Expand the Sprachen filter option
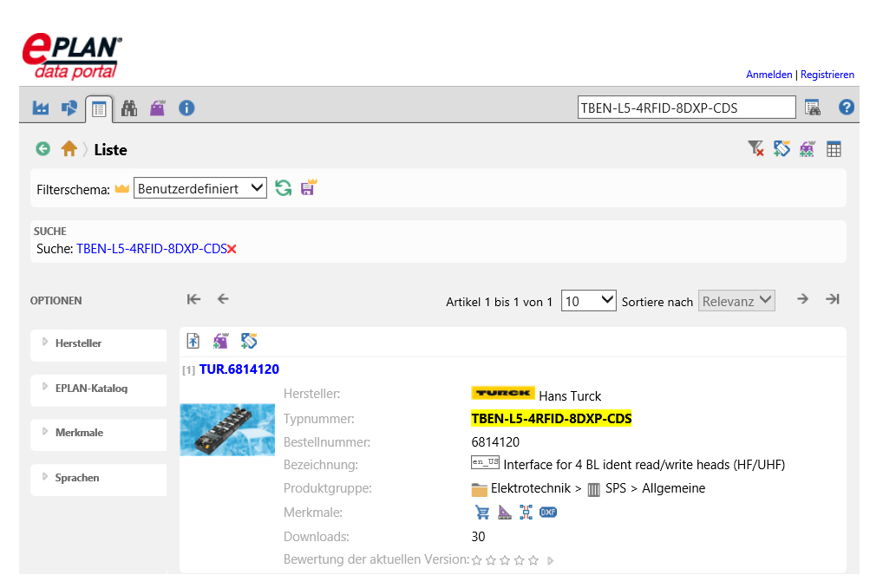Screen dimensions: 883x588 tap(99, 478)
